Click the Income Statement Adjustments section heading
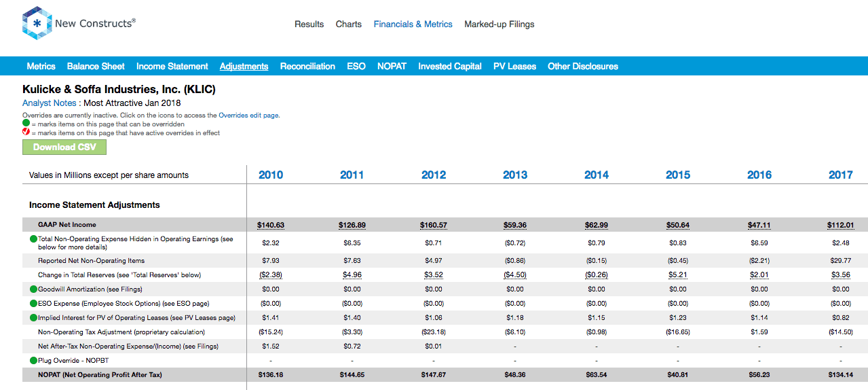This screenshot has width=868, height=390. pos(94,205)
